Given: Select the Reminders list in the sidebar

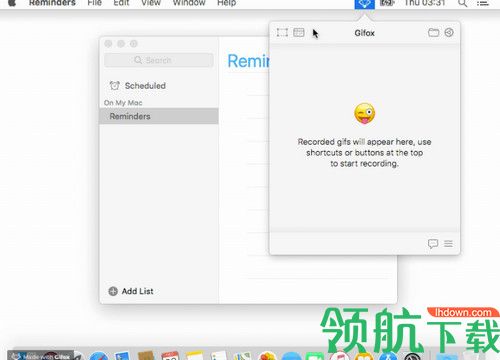Looking at the screenshot, I should (x=159, y=116).
